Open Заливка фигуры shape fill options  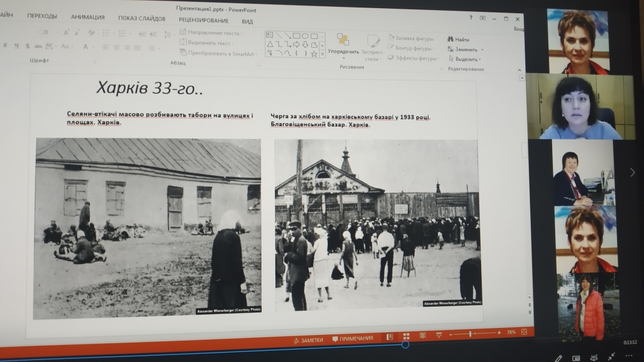[x=412, y=38]
